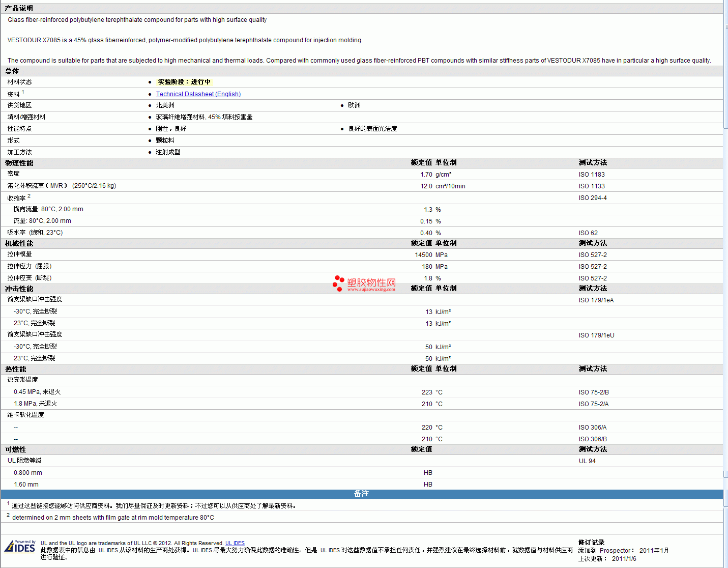Select the 北美洲 region entry
The image size is (728, 568).
coord(165,105)
